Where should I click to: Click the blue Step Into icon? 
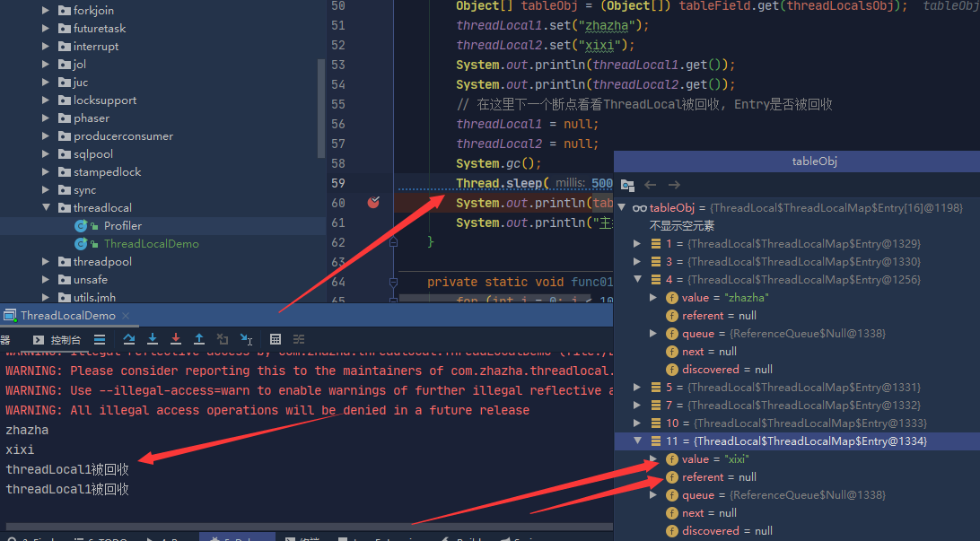click(x=152, y=339)
